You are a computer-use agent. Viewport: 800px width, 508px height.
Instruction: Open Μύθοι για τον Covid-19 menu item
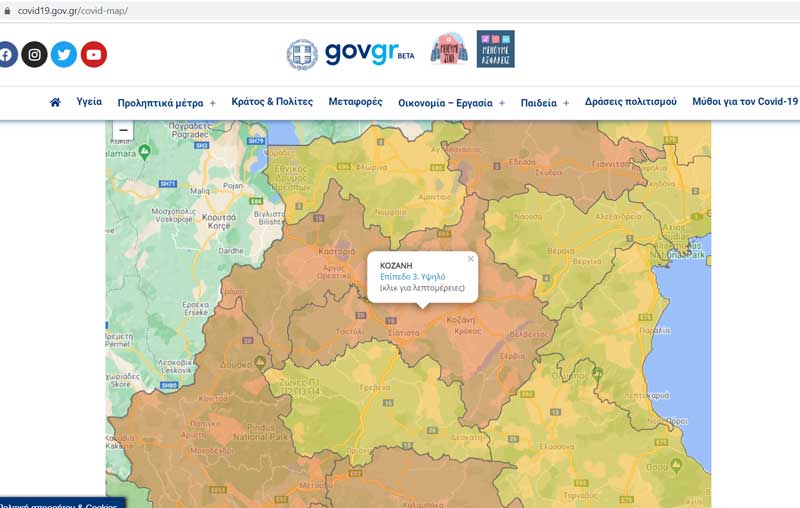[744, 101]
